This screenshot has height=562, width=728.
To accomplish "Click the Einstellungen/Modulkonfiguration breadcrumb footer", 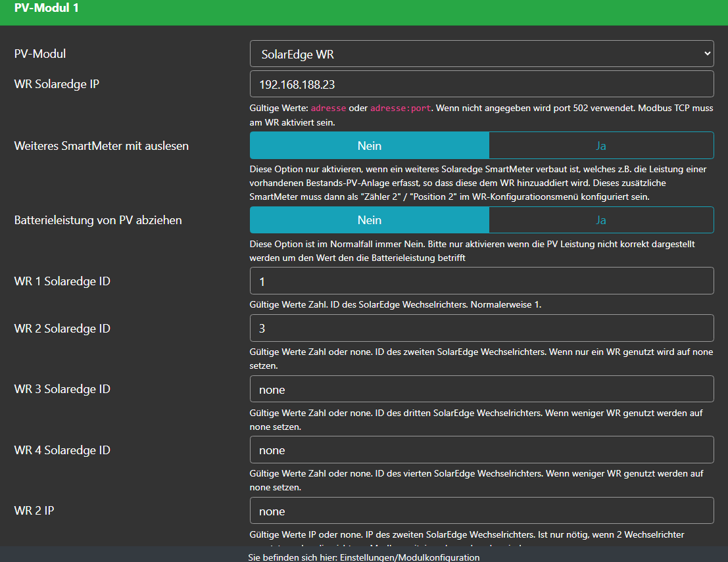I will click(x=364, y=557).
